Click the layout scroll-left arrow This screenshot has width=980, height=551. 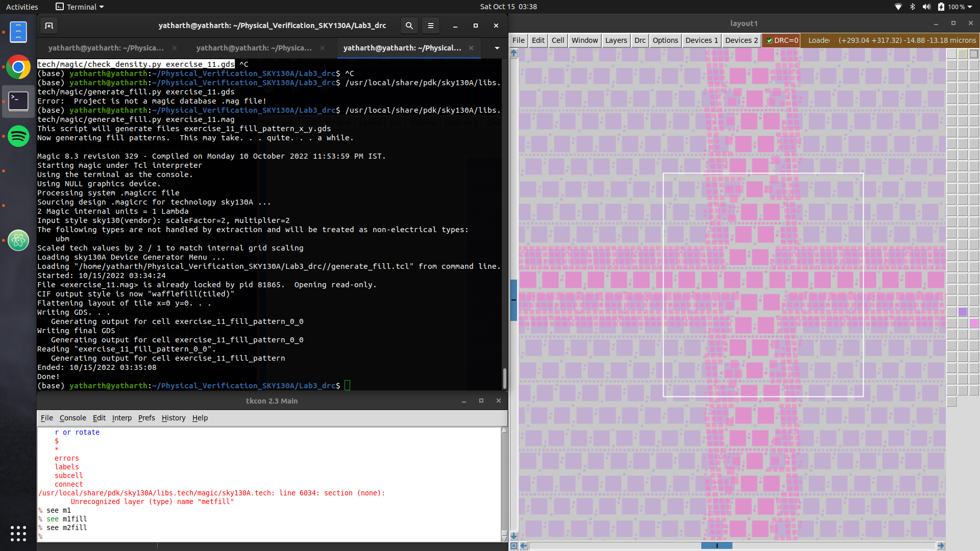click(524, 546)
